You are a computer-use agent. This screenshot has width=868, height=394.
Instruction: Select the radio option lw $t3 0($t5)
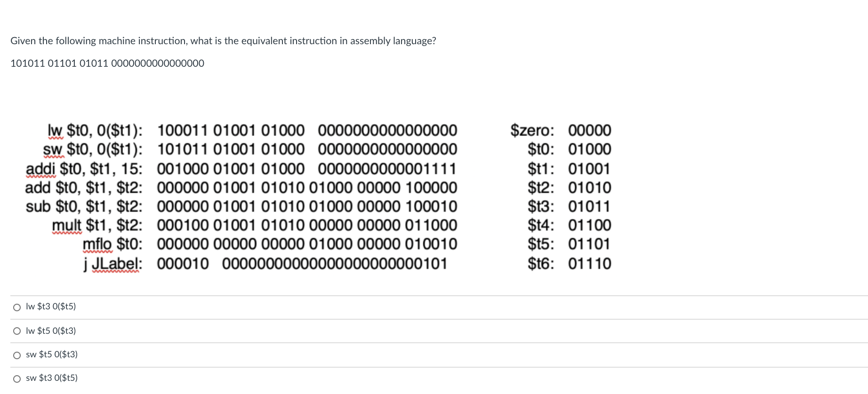(x=17, y=307)
